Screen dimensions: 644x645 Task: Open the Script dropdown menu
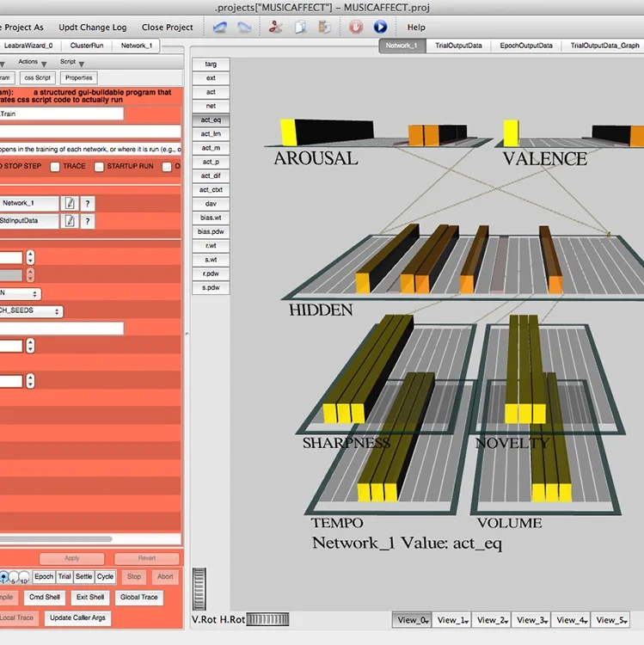(x=72, y=62)
